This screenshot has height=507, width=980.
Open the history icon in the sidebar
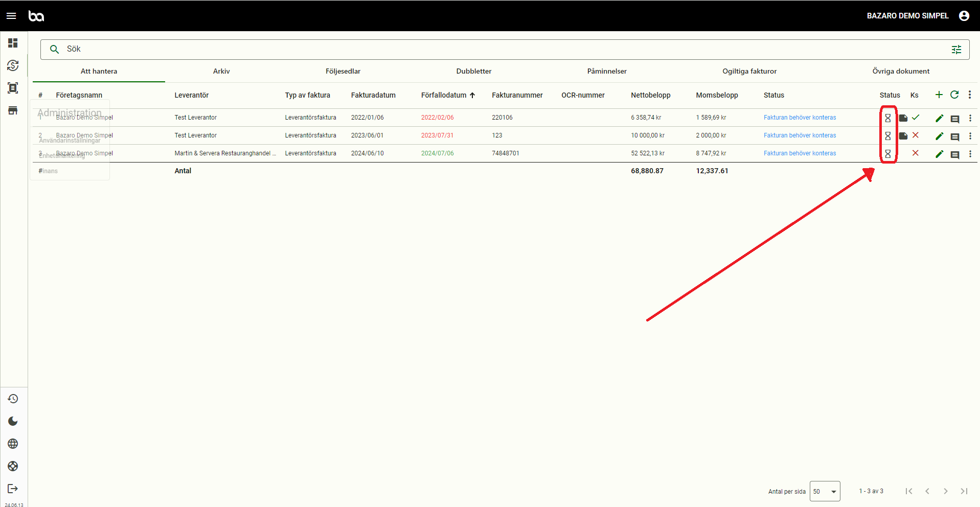(13, 399)
